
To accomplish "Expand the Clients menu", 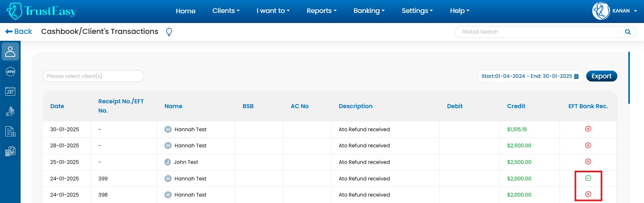I will click(x=226, y=11).
